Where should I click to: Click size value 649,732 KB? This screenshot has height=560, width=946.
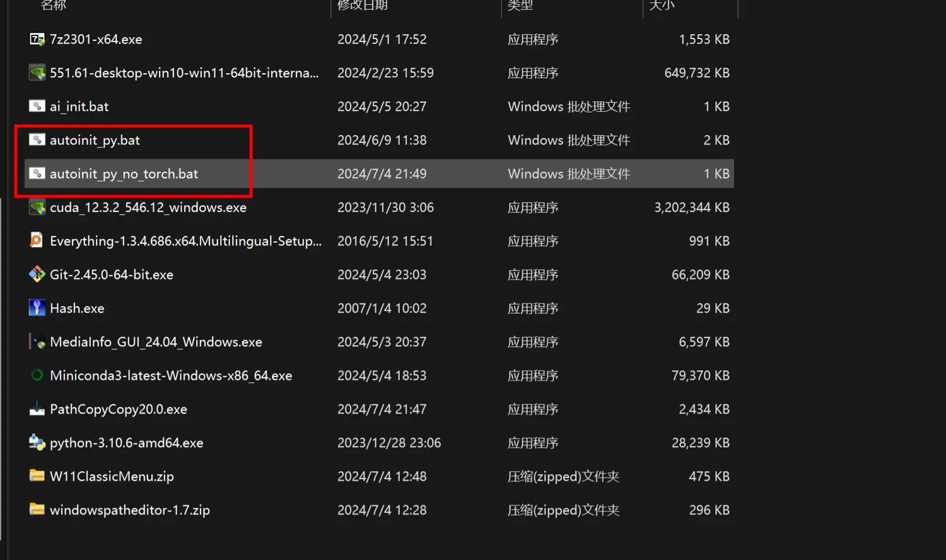(697, 73)
